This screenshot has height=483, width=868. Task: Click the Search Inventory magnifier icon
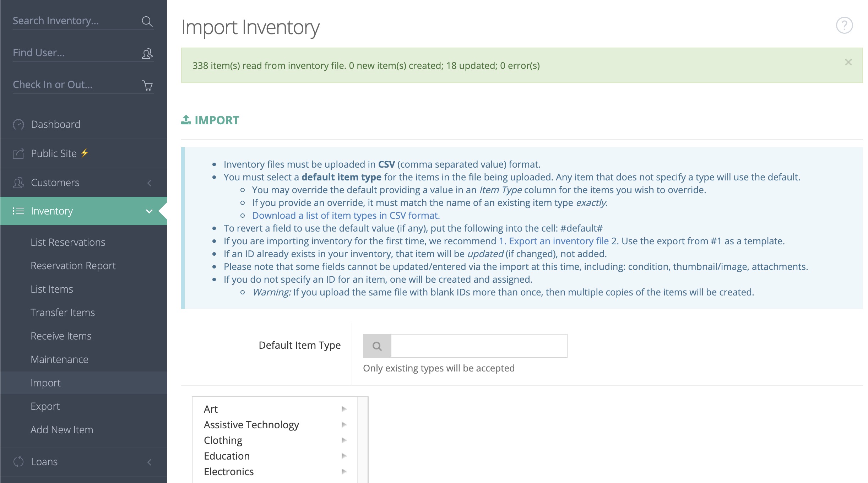(x=147, y=21)
